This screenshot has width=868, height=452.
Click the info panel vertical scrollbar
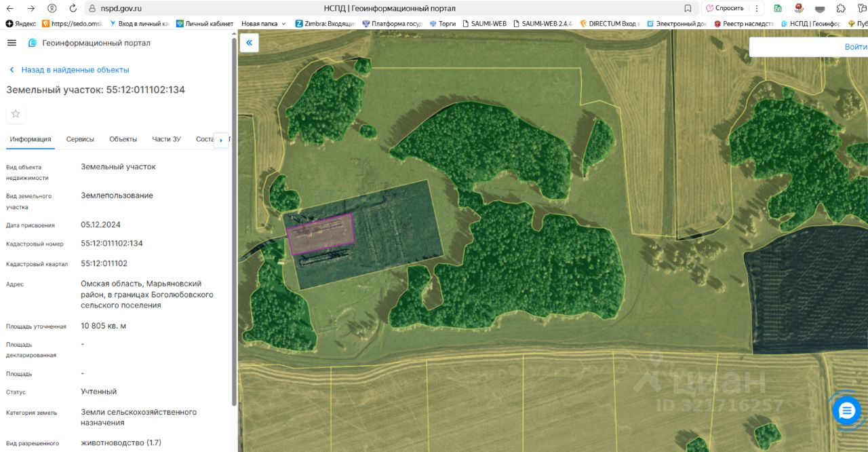point(235,221)
